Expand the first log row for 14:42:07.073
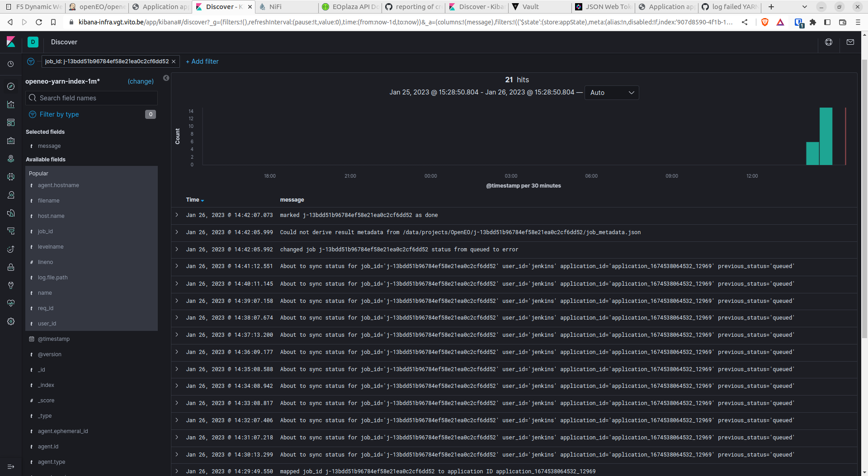This screenshot has width=868, height=476. tap(176, 215)
